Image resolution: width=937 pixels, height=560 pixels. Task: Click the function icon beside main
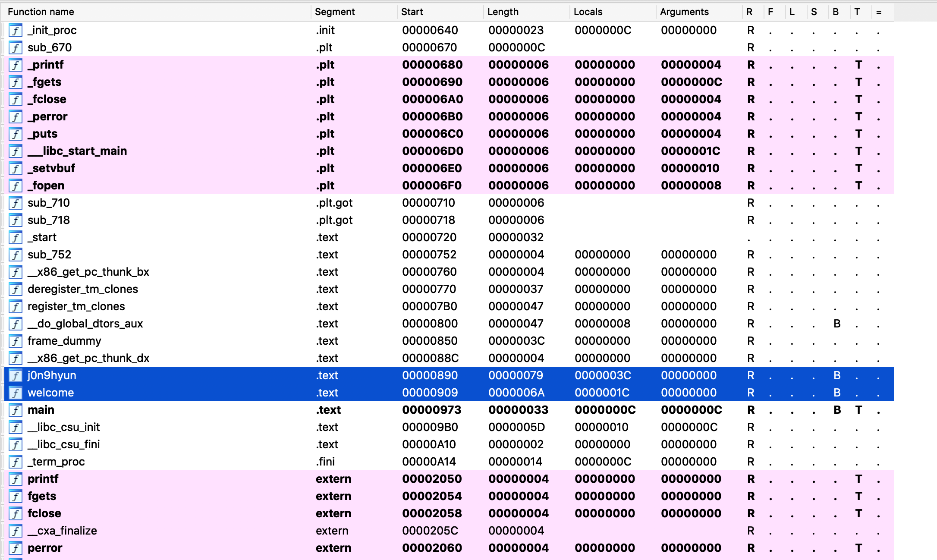[16, 410]
